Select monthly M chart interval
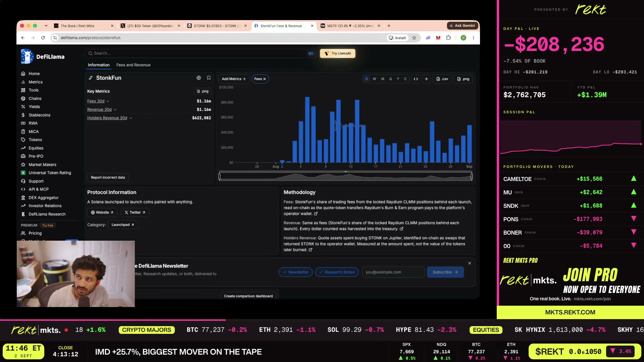The height and width of the screenshot is (362, 644). pos(383,79)
